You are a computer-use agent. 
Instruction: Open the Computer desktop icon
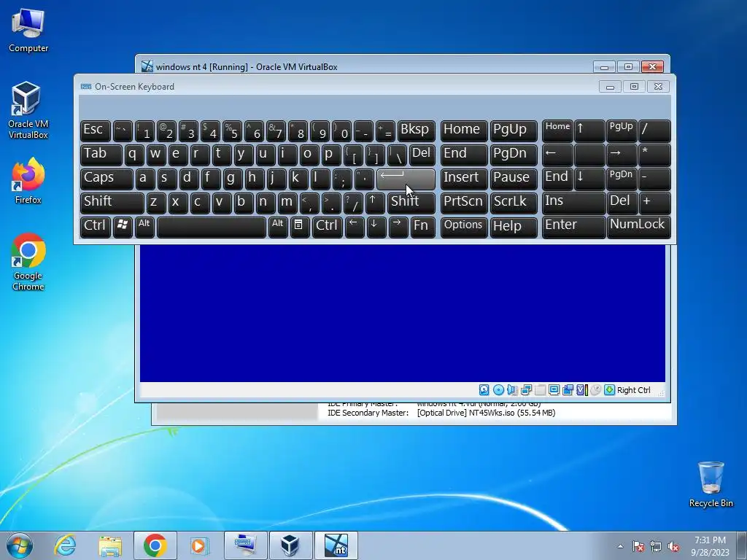pyautogui.click(x=28, y=30)
